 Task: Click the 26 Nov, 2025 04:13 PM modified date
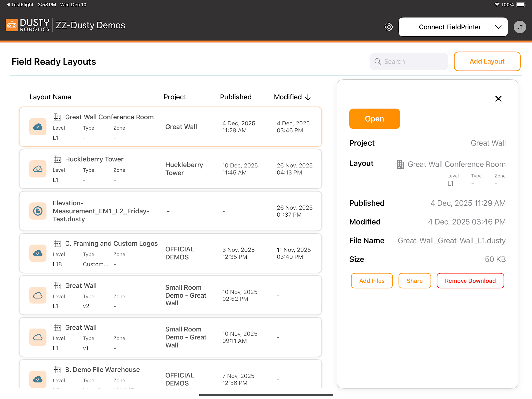pyautogui.click(x=295, y=169)
